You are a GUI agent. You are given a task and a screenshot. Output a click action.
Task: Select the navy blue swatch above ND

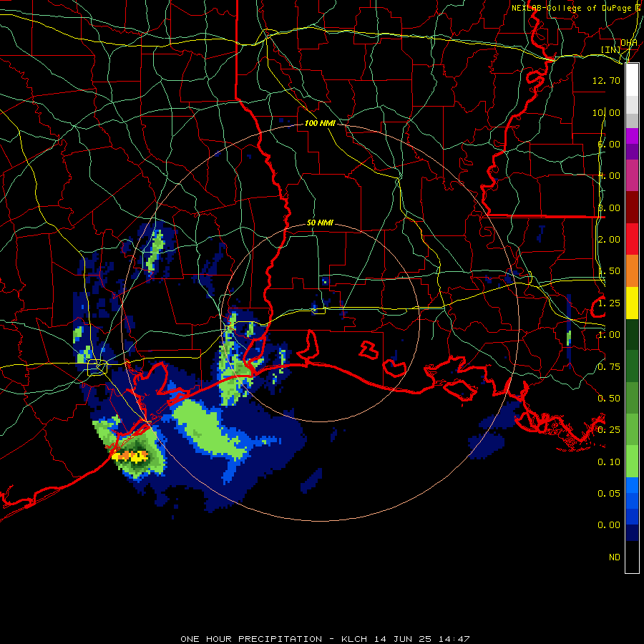pos(632,532)
